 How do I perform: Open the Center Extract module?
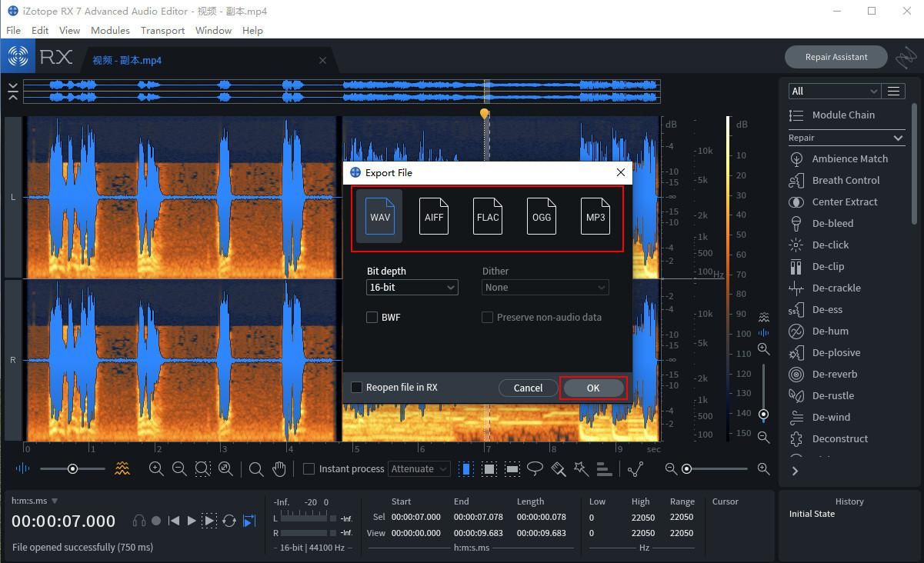[x=834, y=202]
